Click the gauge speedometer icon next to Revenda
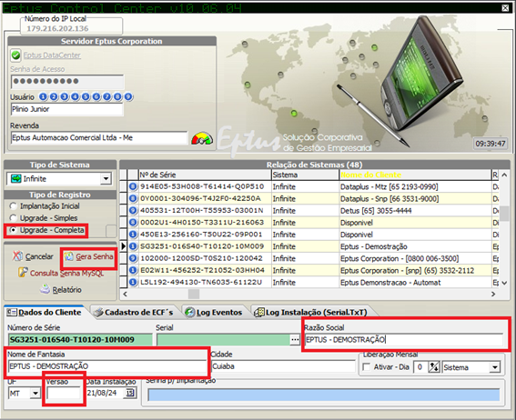This screenshot has width=516, height=420. [202, 138]
